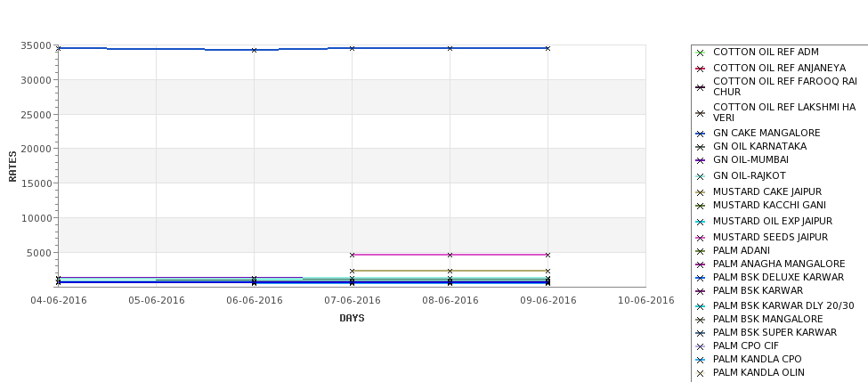Click the magenta line point at 08-06-2016

[x=450, y=255]
